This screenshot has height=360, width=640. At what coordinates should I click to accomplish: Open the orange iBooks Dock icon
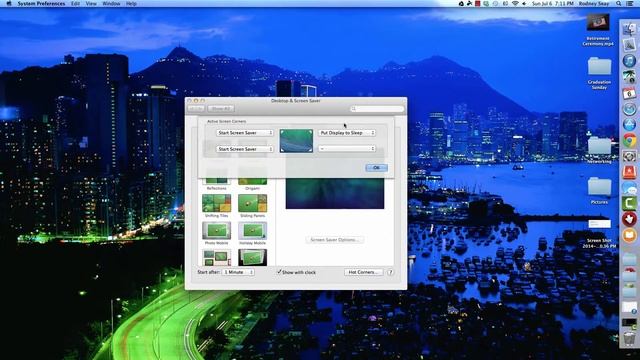click(x=629, y=236)
